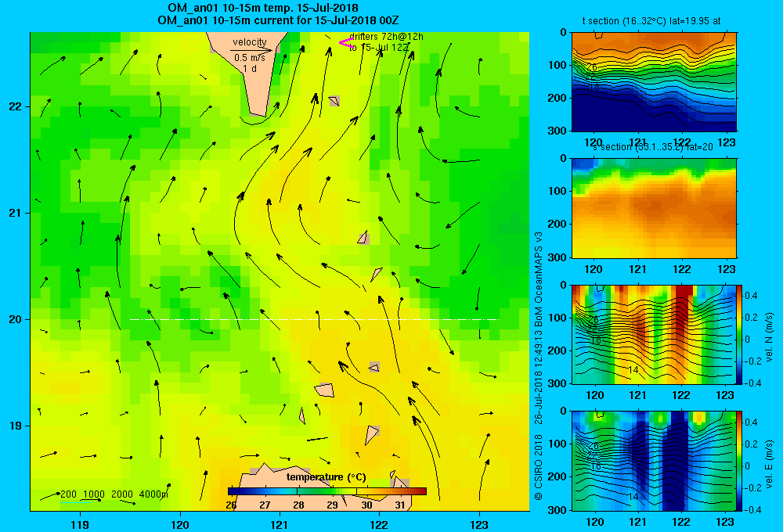Click the 'vel. N (m/s)' axis label

[x=769, y=337]
